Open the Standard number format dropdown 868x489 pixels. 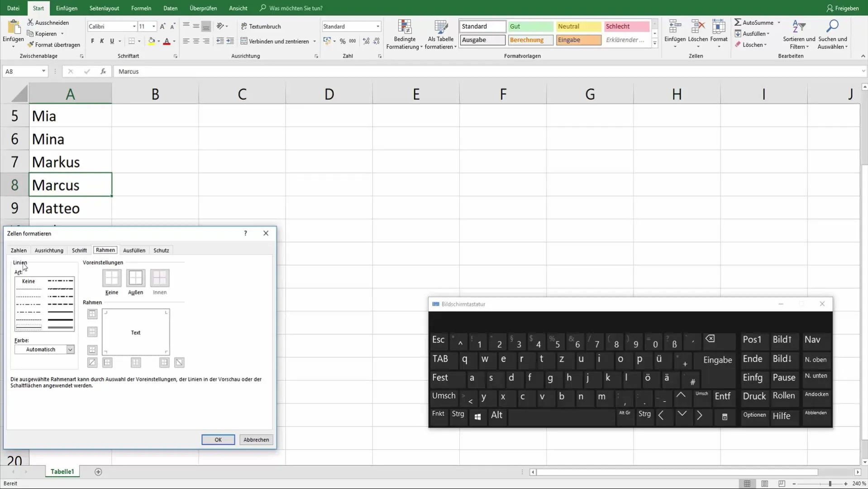(378, 27)
